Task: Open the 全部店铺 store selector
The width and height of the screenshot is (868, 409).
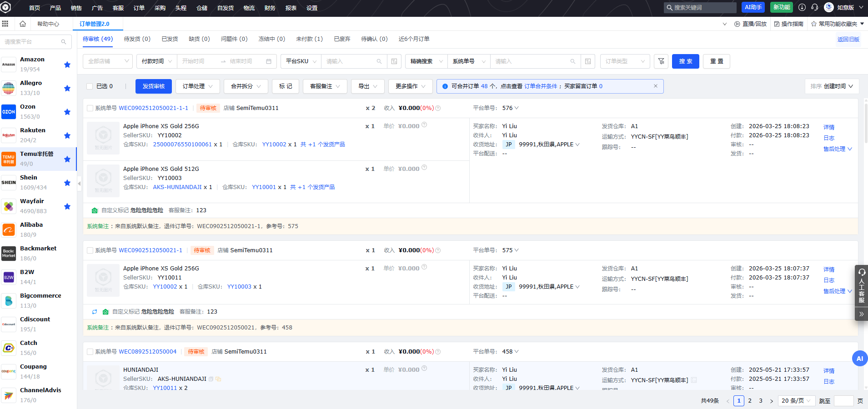Action: point(108,61)
